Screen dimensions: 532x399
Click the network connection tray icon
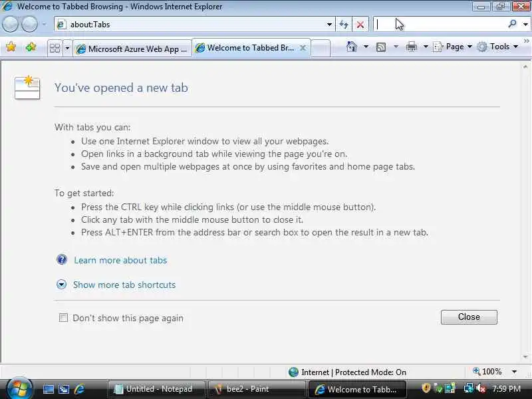pos(469,388)
